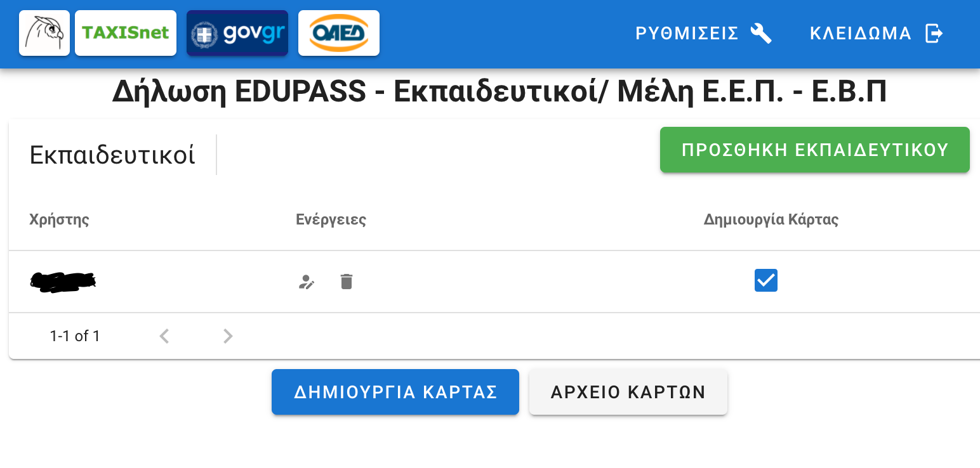Viewport: 980px width, 468px height.
Task: Open the ΟΑΕΔ logo link
Action: click(339, 33)
